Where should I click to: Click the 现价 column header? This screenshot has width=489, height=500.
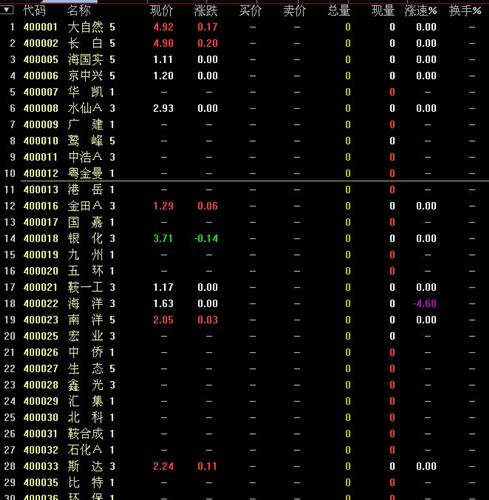(162, 11)
